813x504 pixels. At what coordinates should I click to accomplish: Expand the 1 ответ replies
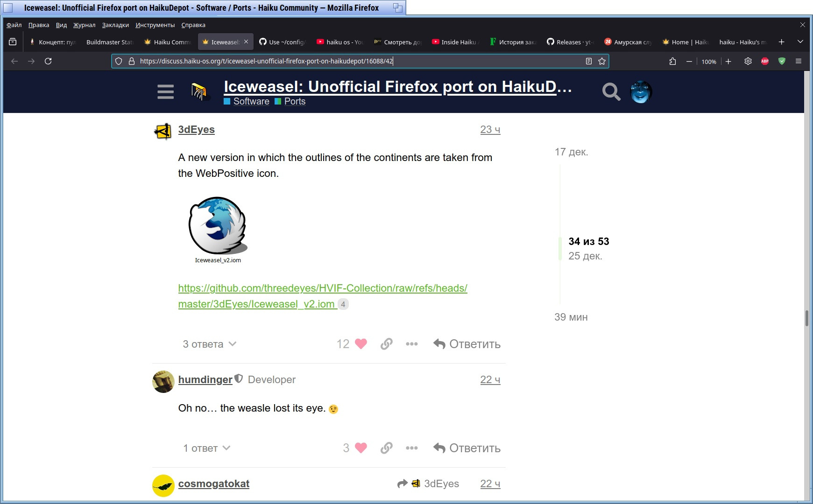coord(207,448)
